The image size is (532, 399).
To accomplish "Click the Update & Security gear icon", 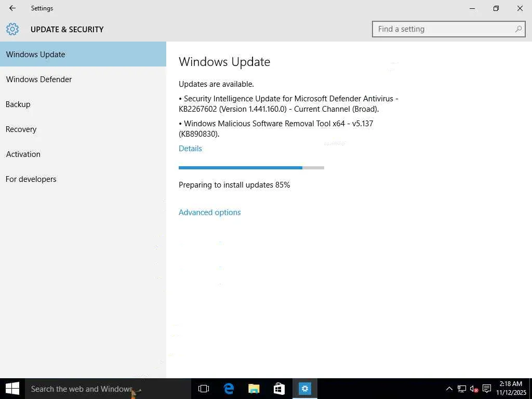I will (12, 29).
